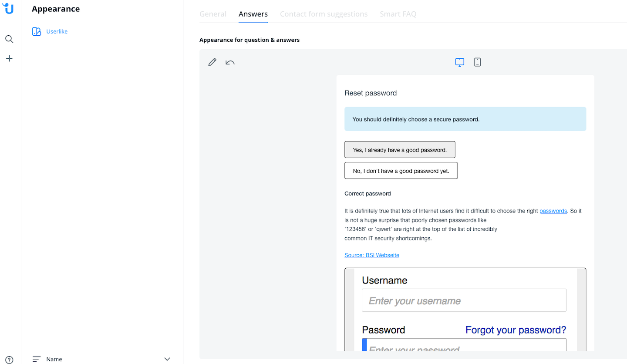Click the Name sort lines icon
The image size is (627, 364).
(x=37, y=359)
